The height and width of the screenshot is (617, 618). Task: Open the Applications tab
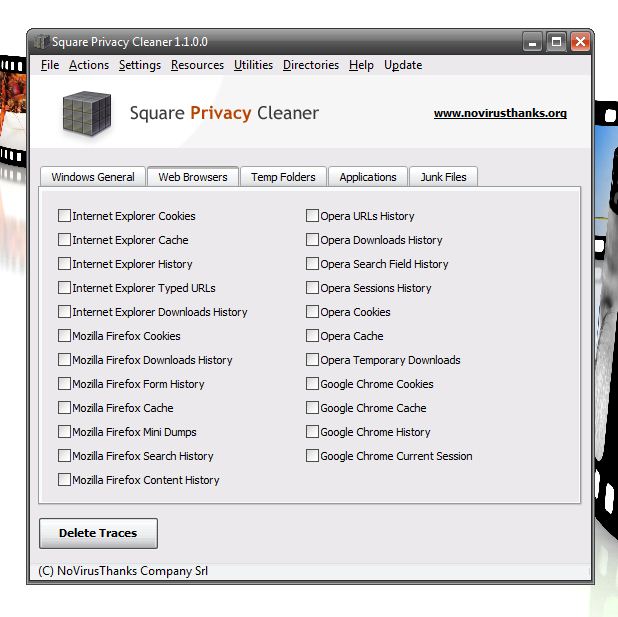point(368,177)
